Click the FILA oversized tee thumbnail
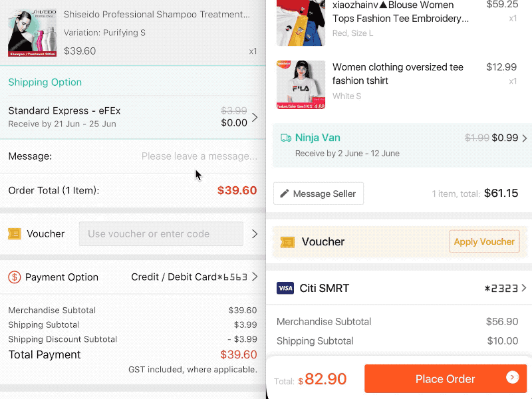Viewport: 532px width, 399px height. [301, 84]
